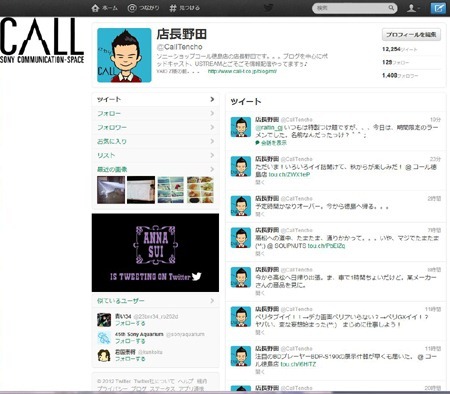Open @ratin_gj mention in first tweet

pos(269,128)
